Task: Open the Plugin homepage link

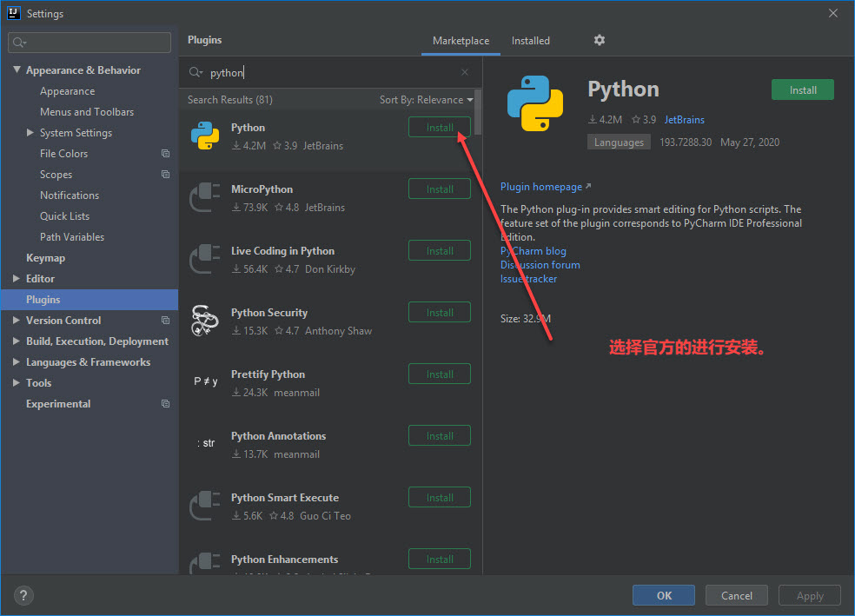Action: point(540,186)
